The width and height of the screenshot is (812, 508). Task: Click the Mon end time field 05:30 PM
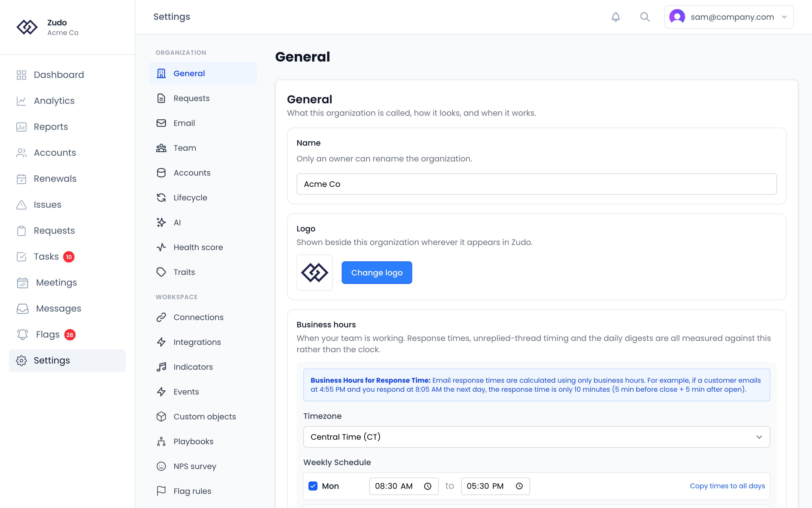pyautogui.click(x=495, y=486)
